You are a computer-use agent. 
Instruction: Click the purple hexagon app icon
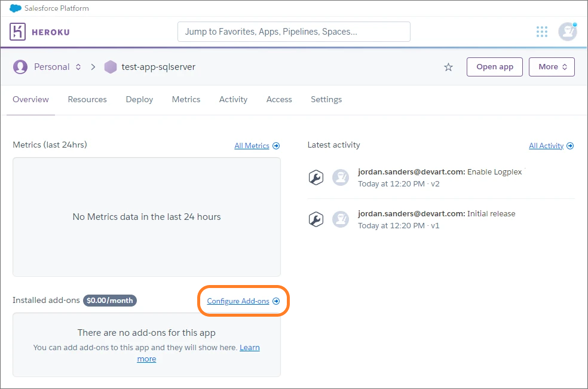click(x=111, y=67)
